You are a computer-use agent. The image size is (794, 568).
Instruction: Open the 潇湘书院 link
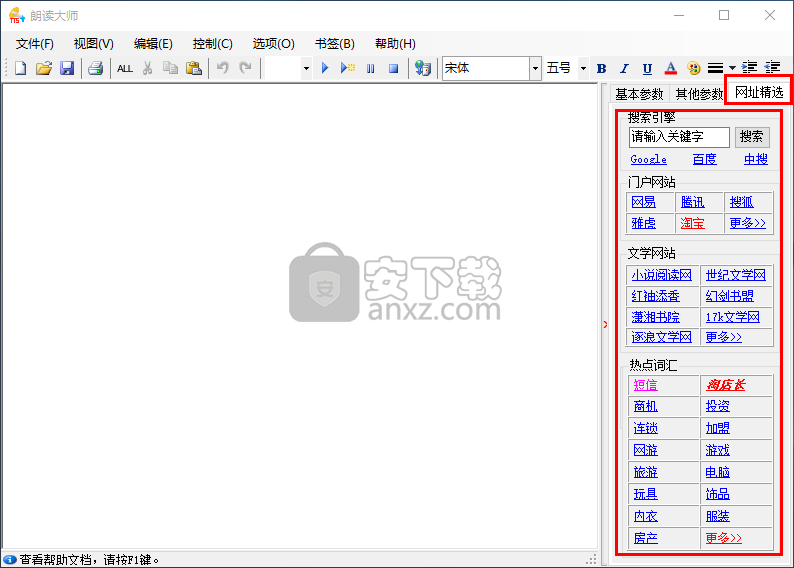point(656,317)
